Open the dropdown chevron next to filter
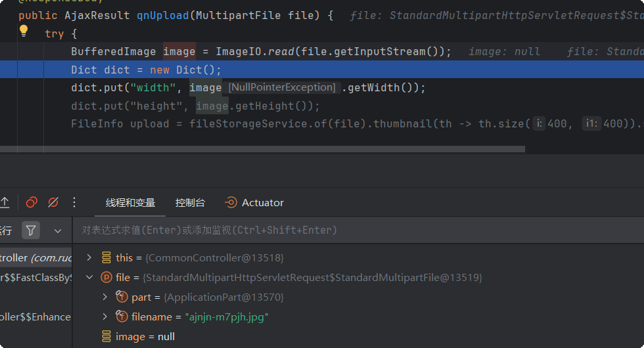644x348 pixels. coord(58,230)
